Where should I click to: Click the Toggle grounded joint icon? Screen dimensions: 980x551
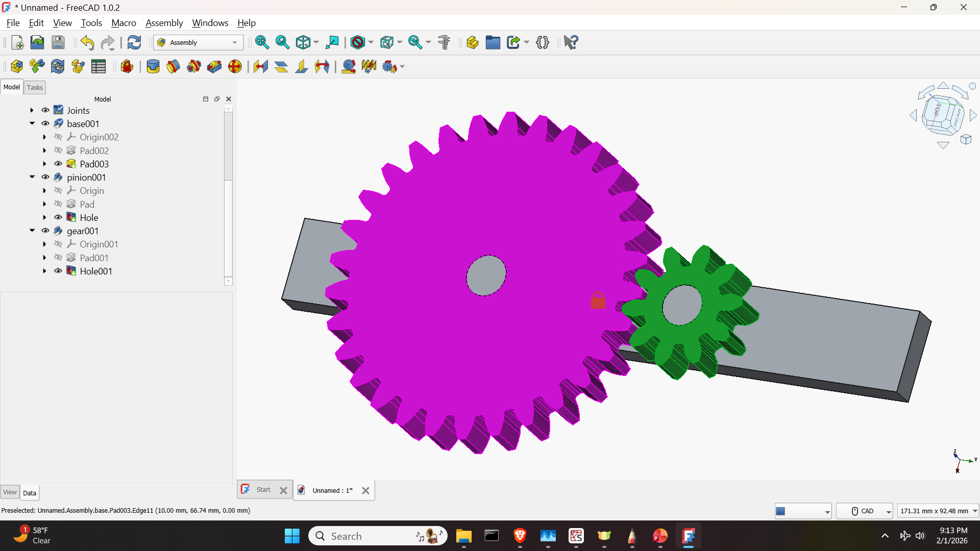coord(127,67)
